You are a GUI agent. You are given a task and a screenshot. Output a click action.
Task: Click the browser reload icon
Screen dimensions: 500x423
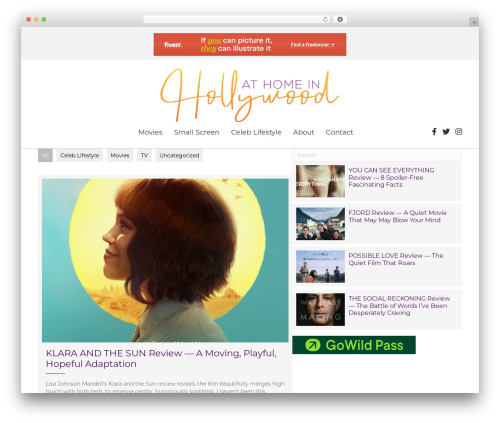(x=325, y=19)
